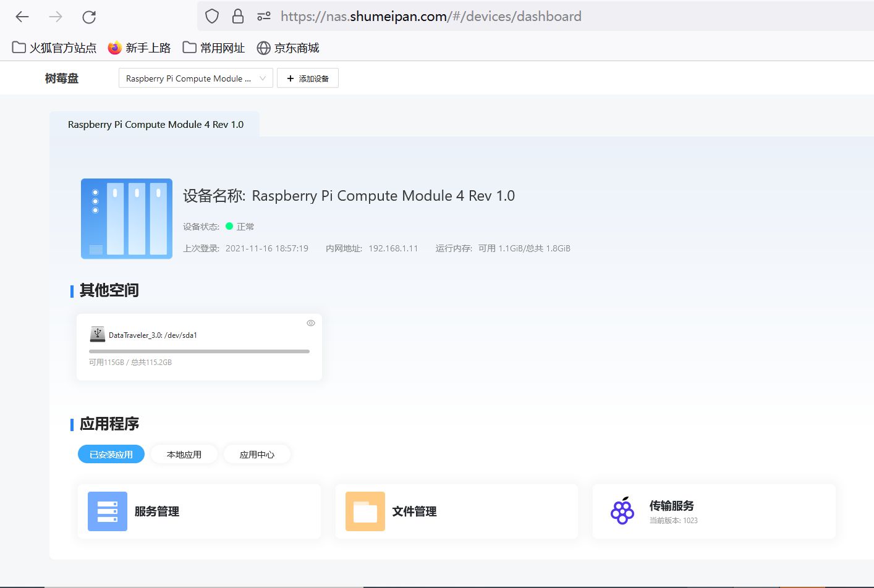This screenshot has width=874, height=588.
Task: Click the USB drive icon for DataTraveler_3.0
Action: pyautogui.click(x=98, y=334)
